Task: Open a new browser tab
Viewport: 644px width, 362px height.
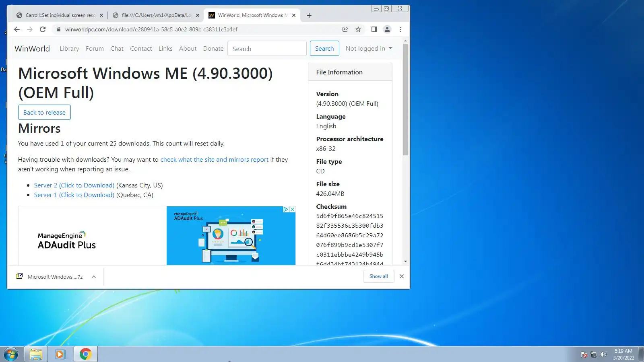Action: (x=309, y=15)
